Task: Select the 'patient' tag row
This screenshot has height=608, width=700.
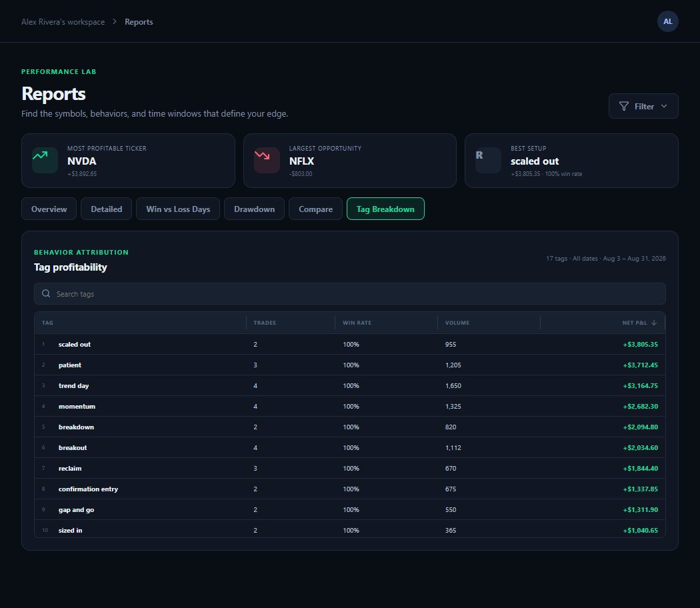Action: [350, 365]
